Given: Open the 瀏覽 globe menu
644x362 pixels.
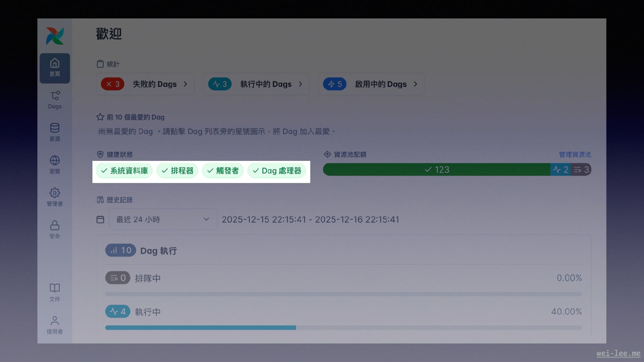Looking at the screenshot, I should coord(55,165).
